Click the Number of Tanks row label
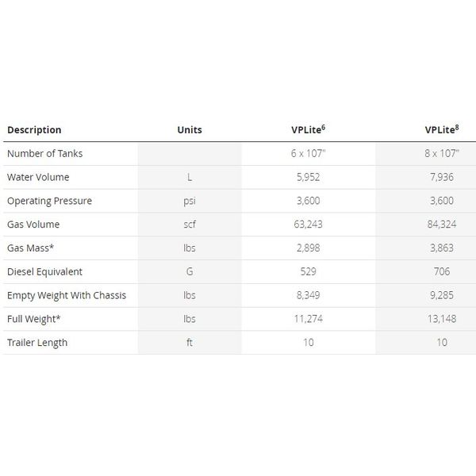This screenshot has height=476, width=476. pyautogui.click(x=44, y=153)
